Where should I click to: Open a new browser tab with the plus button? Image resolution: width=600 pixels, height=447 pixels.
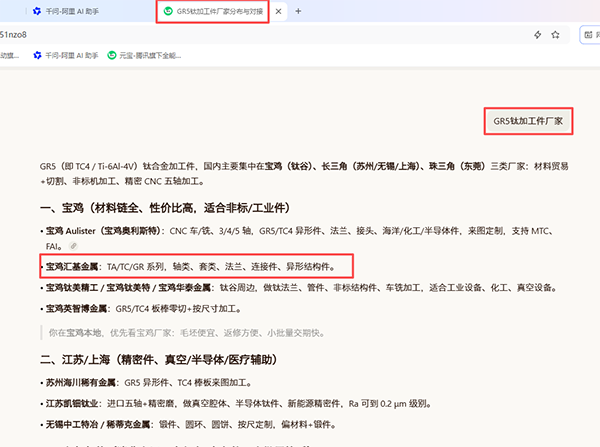(x=298, y=11)
